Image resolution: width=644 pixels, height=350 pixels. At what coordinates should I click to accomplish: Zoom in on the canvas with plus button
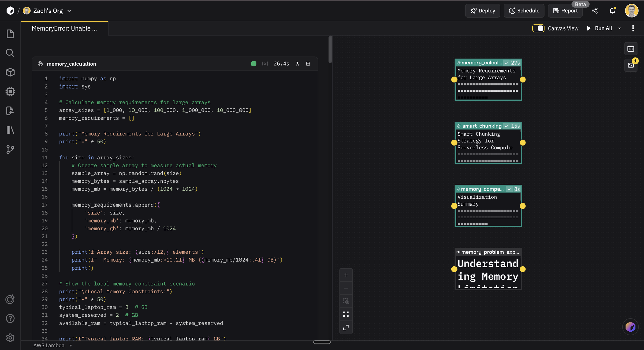(x=346, y=274)
